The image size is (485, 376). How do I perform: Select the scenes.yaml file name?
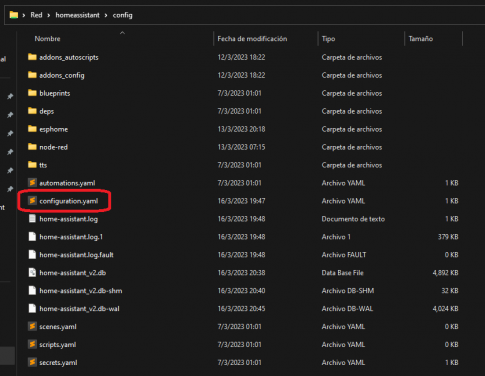(x=58, y=327)
